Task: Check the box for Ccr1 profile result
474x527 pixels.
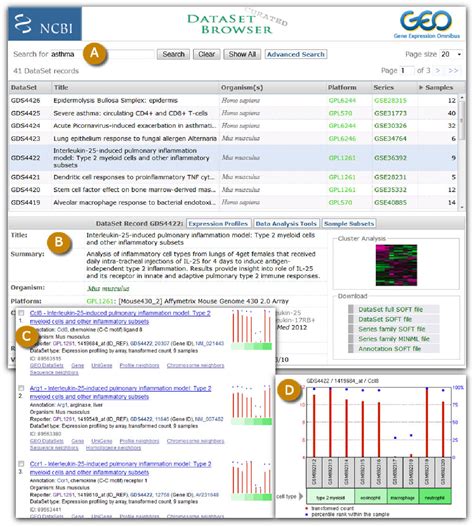Action: coord(21,464)
